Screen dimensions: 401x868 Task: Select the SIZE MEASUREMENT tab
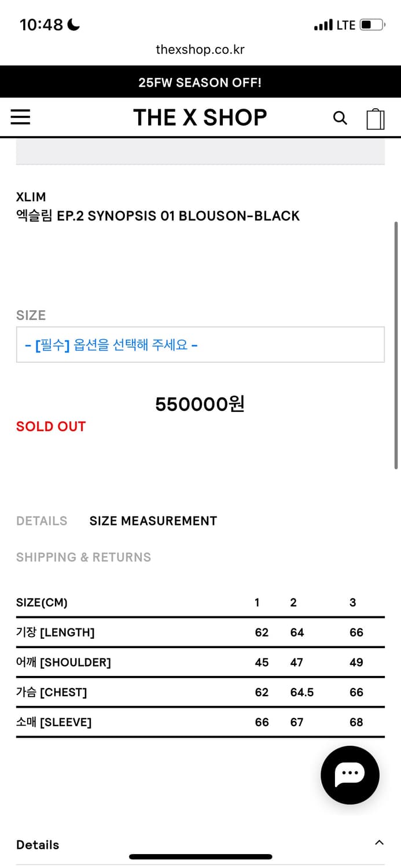click(153, 521)
